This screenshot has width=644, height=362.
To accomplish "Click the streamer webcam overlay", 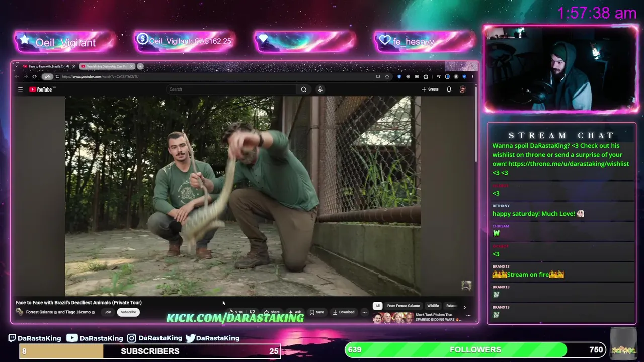I will (560, 69).
